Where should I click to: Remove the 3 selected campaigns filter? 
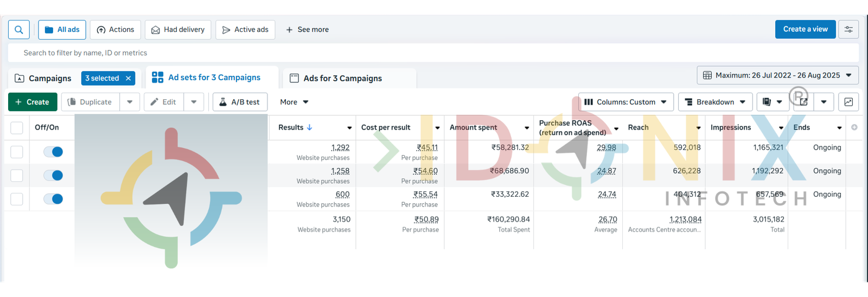point(129,78)
